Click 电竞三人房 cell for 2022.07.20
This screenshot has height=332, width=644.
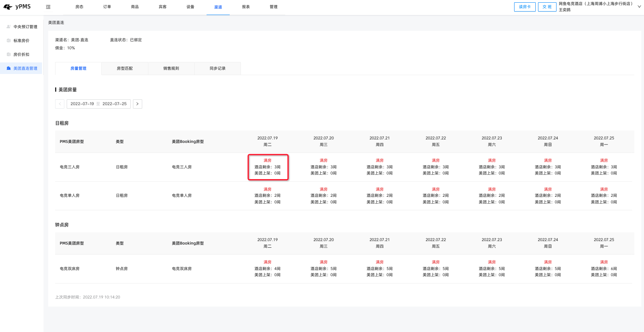324,167
